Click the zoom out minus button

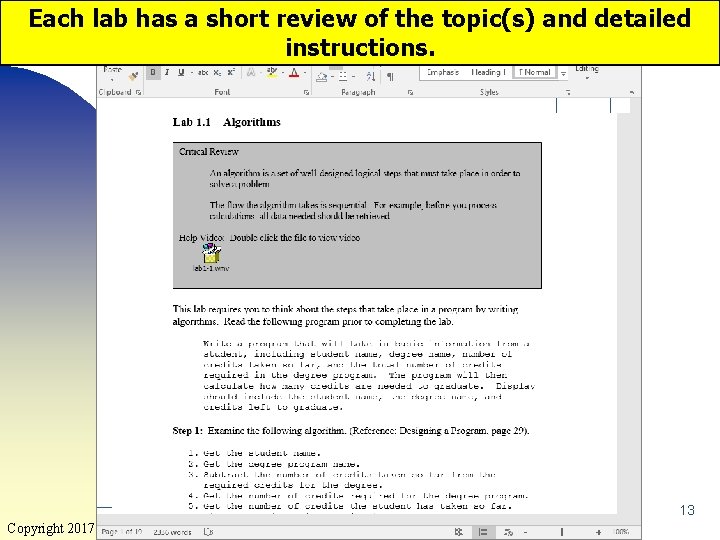pos(526,532)
